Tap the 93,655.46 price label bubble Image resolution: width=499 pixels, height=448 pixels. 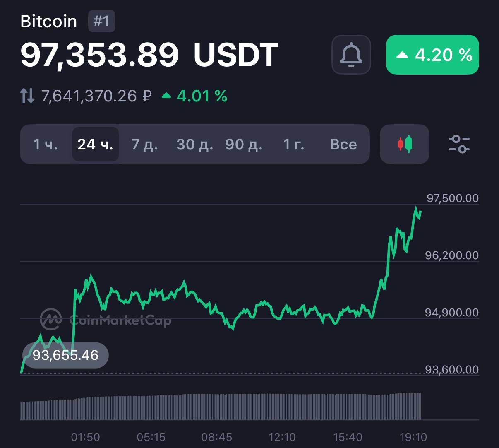click(65, 355)
